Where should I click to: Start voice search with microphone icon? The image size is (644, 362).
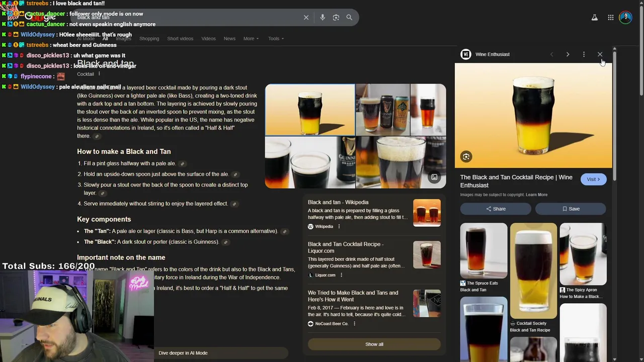tap(323, 18)
